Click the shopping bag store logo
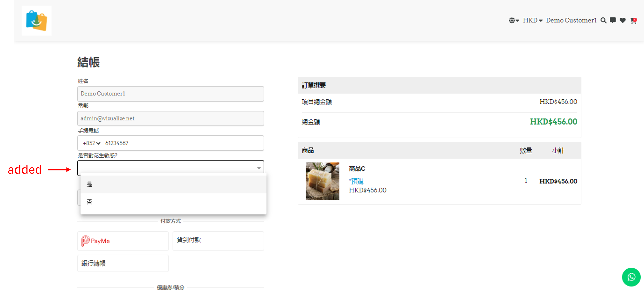644x294 pixels. pos(36,20)
